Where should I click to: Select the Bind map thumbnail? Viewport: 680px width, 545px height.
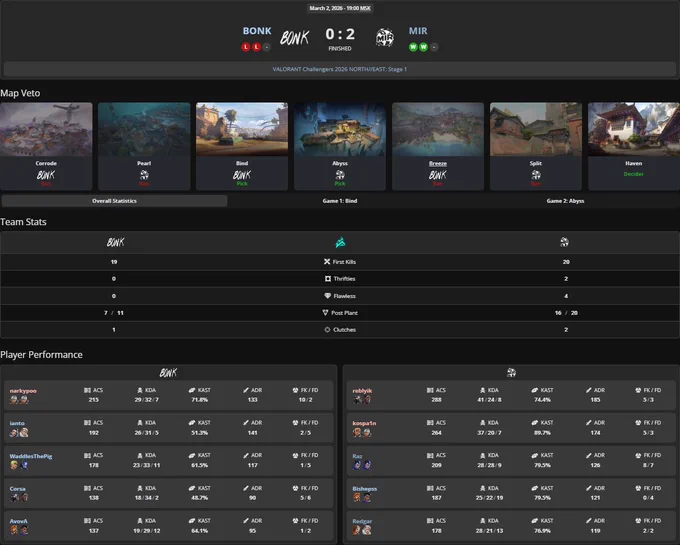242,129
